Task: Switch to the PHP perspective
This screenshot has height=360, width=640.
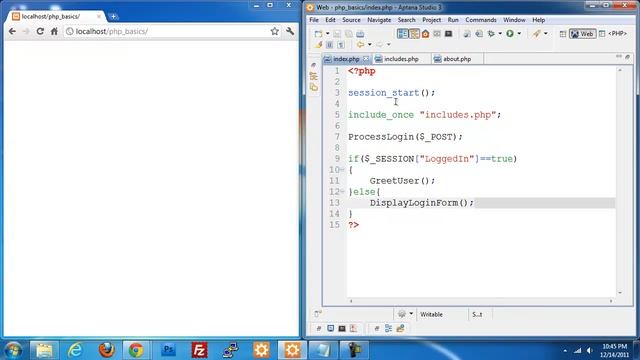Action: coord(613,34)
